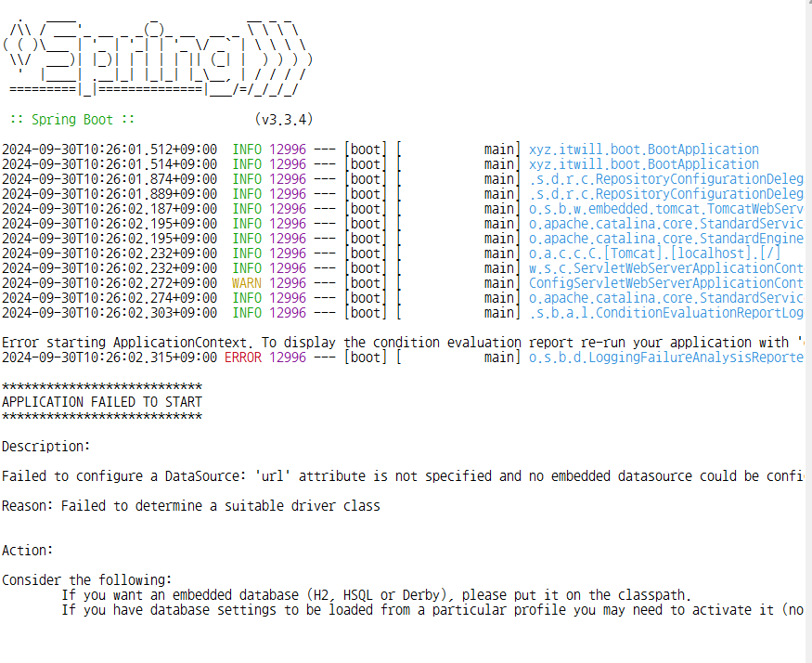The width and height of the screenshot is (812, 663).
Task: Click timestamp 2024-09-30T10:26:01.512+09:00
Action: click(110, 149)
